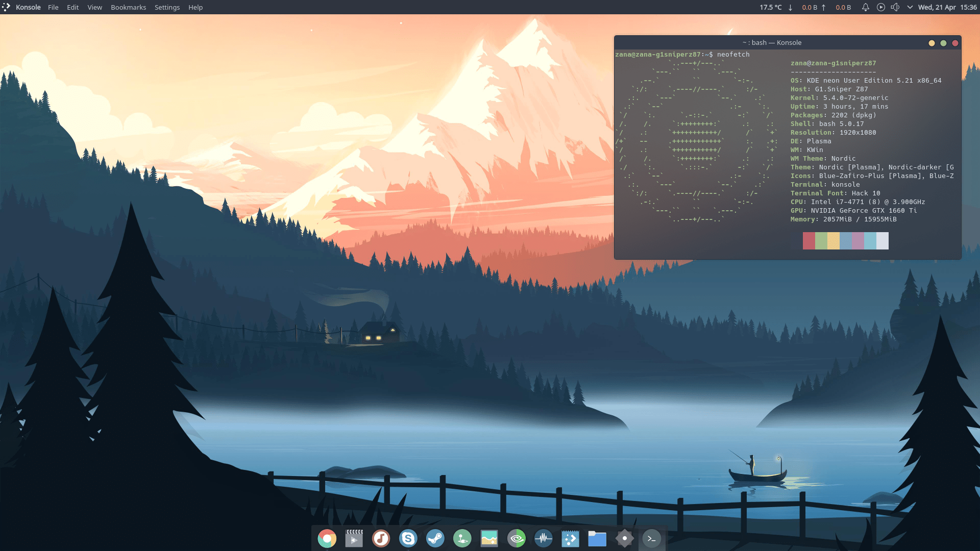This screenshot has height=551, width=980.
Task: Open the video player from the dock
Action: (x=354, y=538)
